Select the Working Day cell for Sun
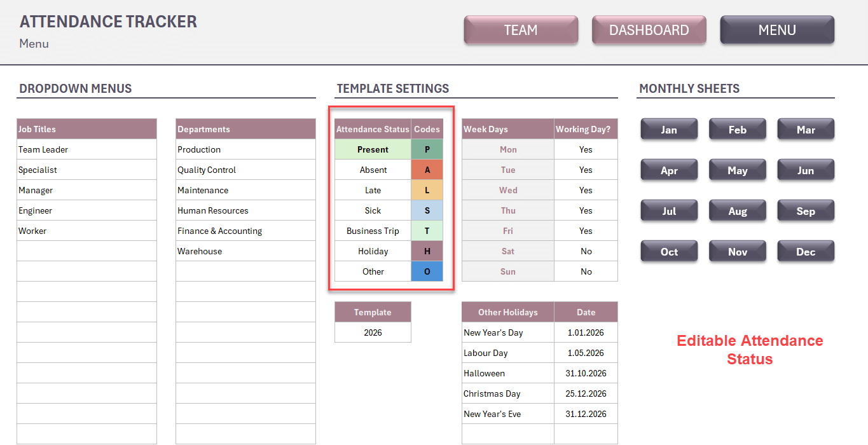This screenshot has height=445, width=868. [x=586, y=271]
